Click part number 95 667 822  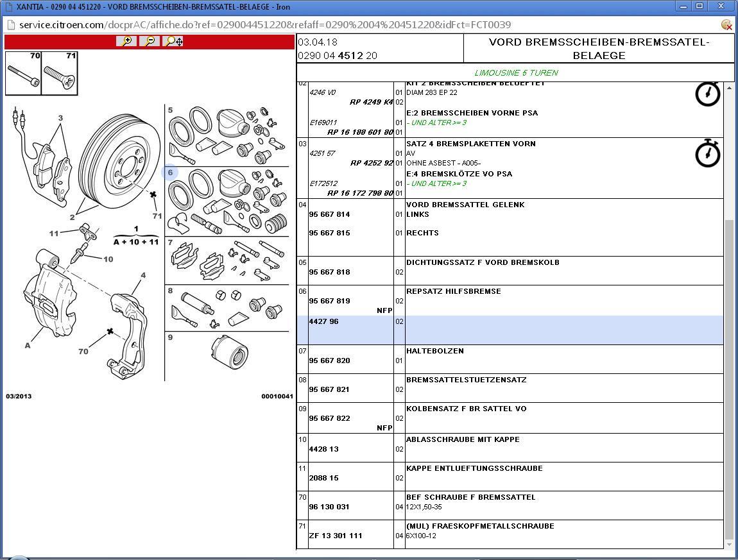pos(329,418)
